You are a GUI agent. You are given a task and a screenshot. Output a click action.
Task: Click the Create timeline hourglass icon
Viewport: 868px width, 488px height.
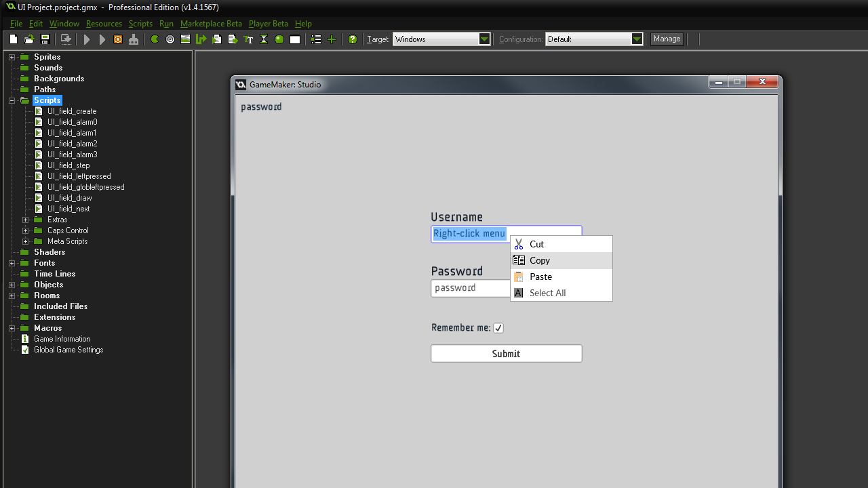pyautogui.click(x=264, y=39)
